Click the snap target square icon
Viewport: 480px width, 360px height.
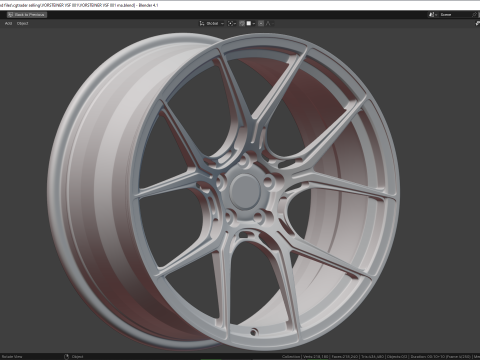[249, 23]
